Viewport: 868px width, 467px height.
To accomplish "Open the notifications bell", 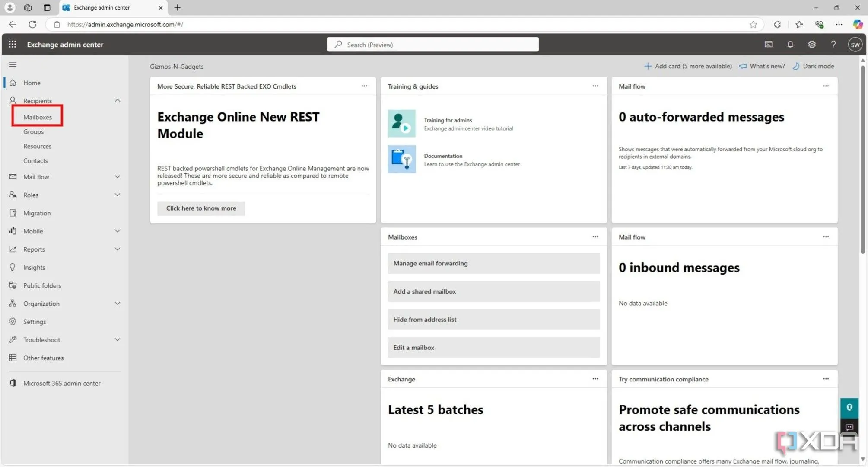I will pyautogui.click(x=790, y=44).
